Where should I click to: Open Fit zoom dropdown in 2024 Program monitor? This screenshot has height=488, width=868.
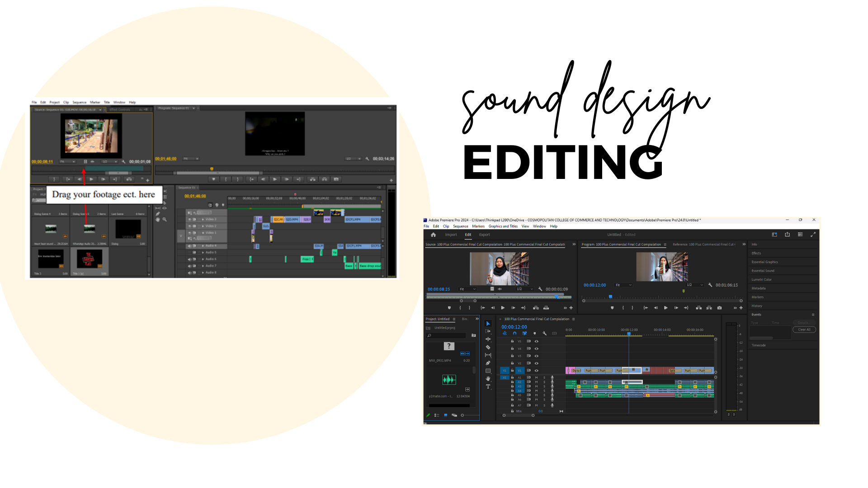coord(624,285)
